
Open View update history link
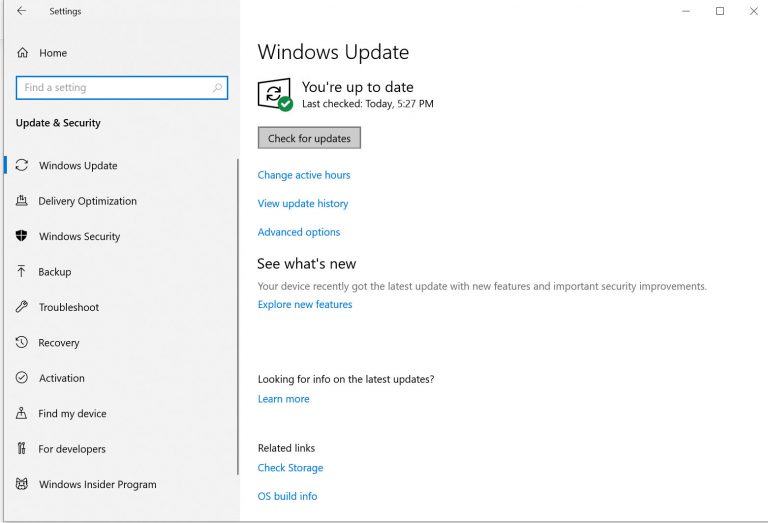303,203
